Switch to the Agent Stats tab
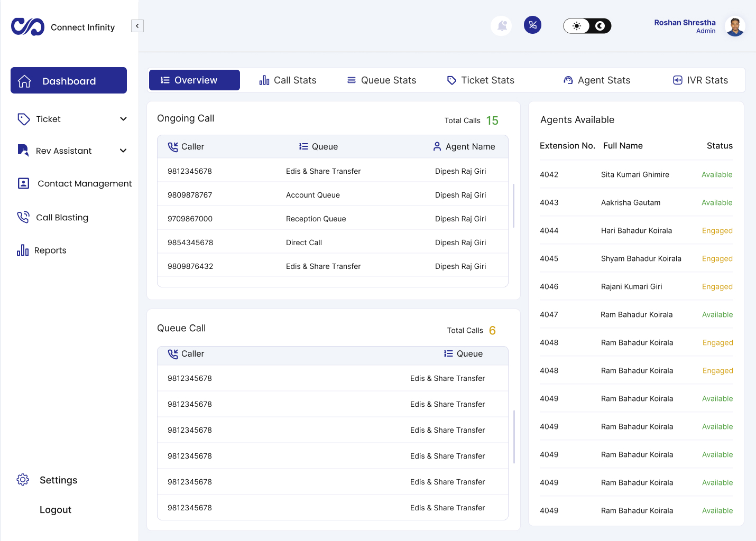The image size is (756, 541). 596,80
